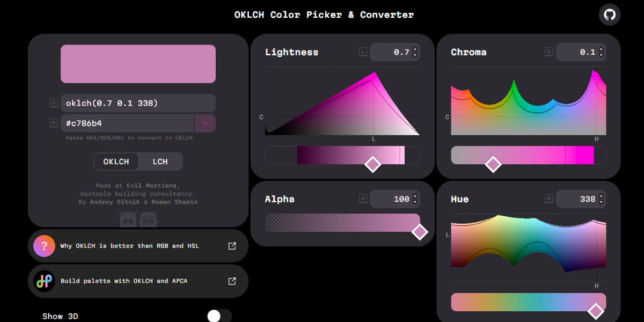Click the L badge icon in the Lightness panel

(x=363, y=52)
